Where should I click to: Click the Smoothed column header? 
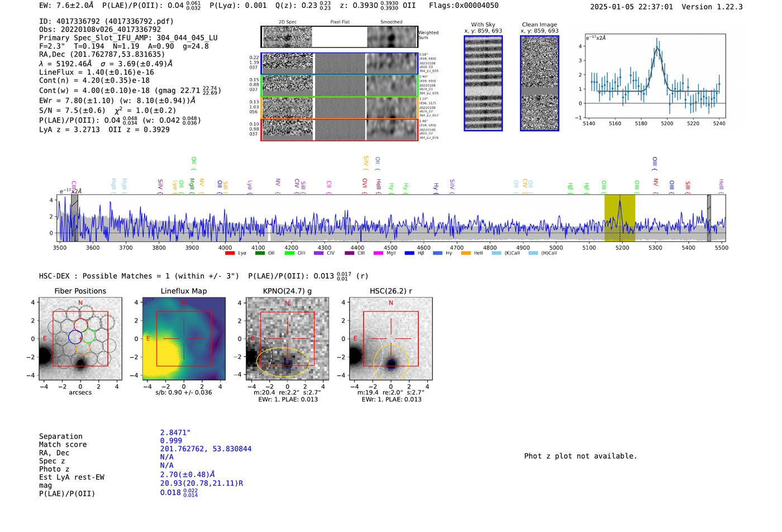(392, 22)
